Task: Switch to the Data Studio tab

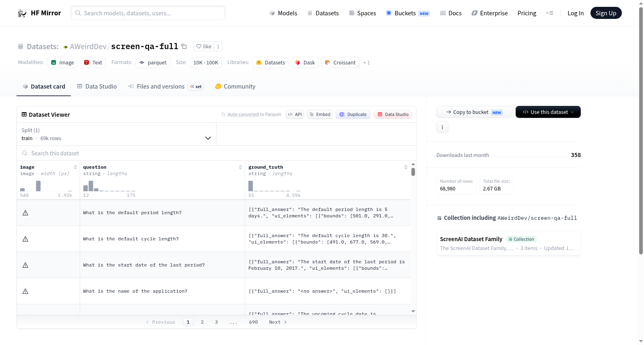Action: 97,86
